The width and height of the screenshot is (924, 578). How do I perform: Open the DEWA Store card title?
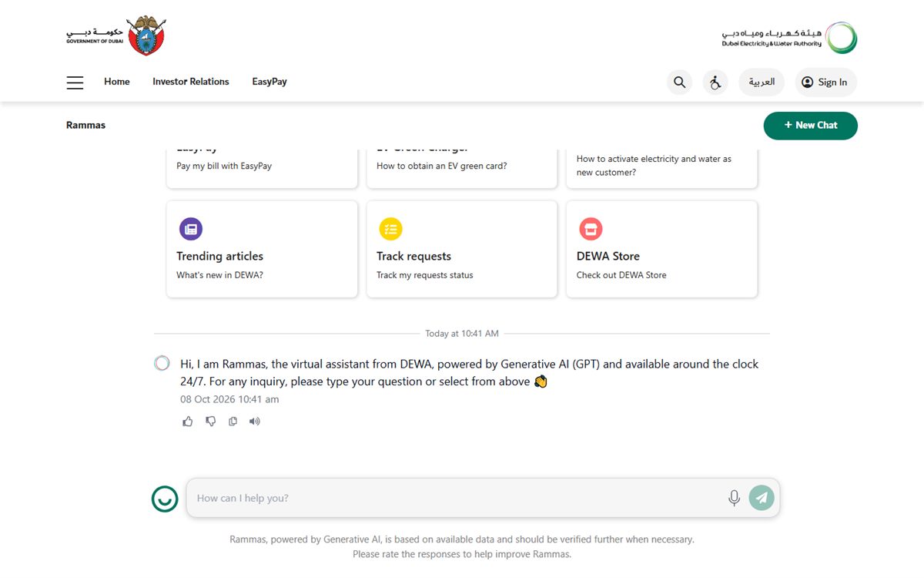click(608, 256)
